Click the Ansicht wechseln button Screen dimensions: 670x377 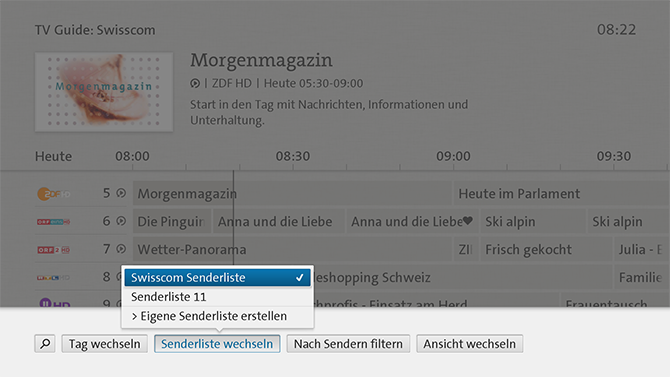[x=470, y=344]
